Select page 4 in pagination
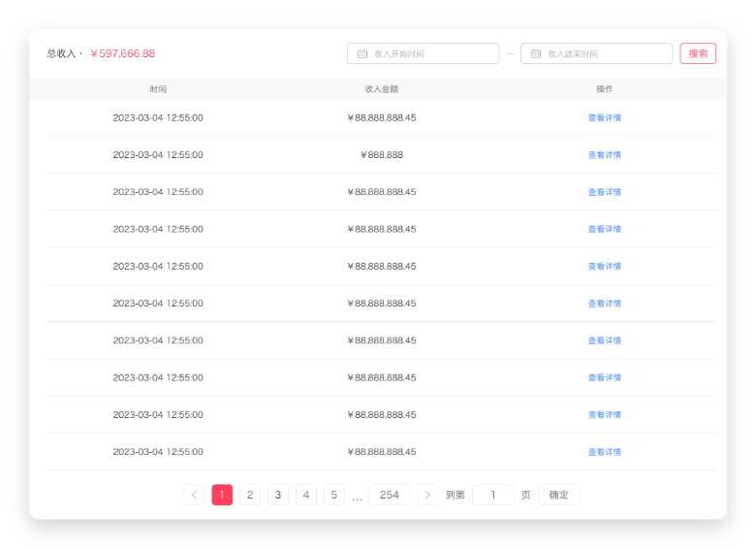This screenshot has height=549, width=756. 306,495
